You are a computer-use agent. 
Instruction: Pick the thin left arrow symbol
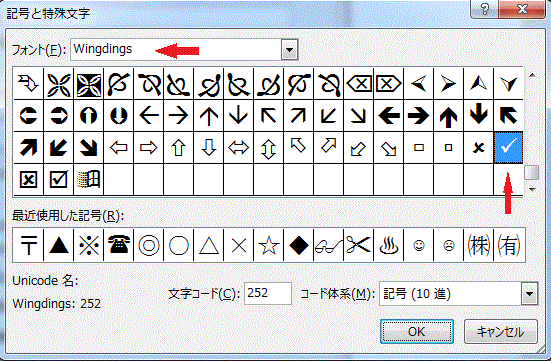pyautogui.click(x=149, y=116)
